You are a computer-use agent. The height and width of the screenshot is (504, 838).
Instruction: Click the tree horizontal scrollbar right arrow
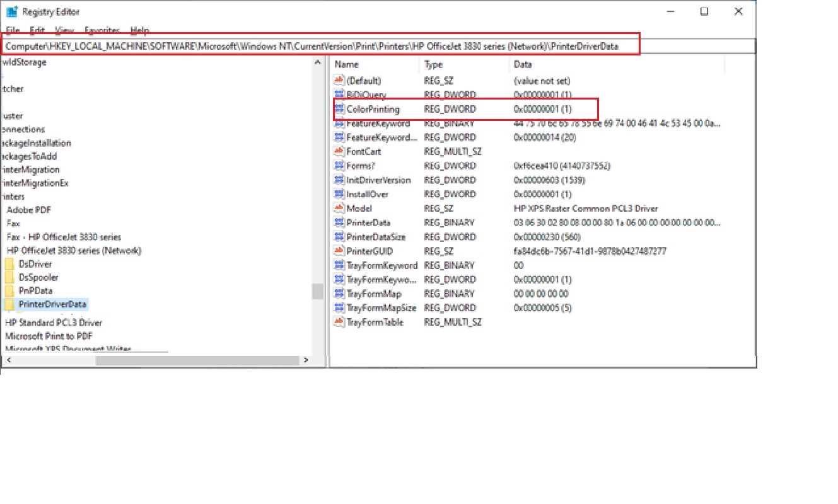[305, 360]
